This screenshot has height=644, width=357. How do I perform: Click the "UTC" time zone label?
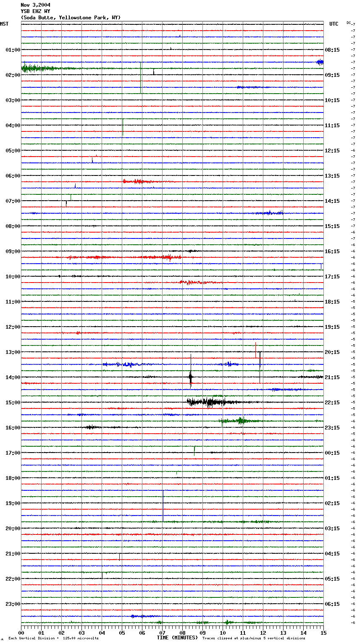(334, 24)
